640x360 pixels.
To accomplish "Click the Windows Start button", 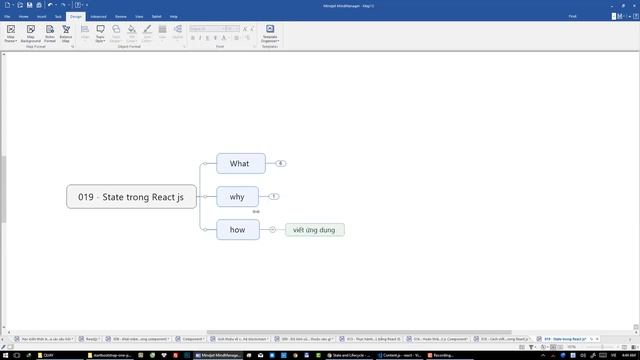I will [5, 356].
